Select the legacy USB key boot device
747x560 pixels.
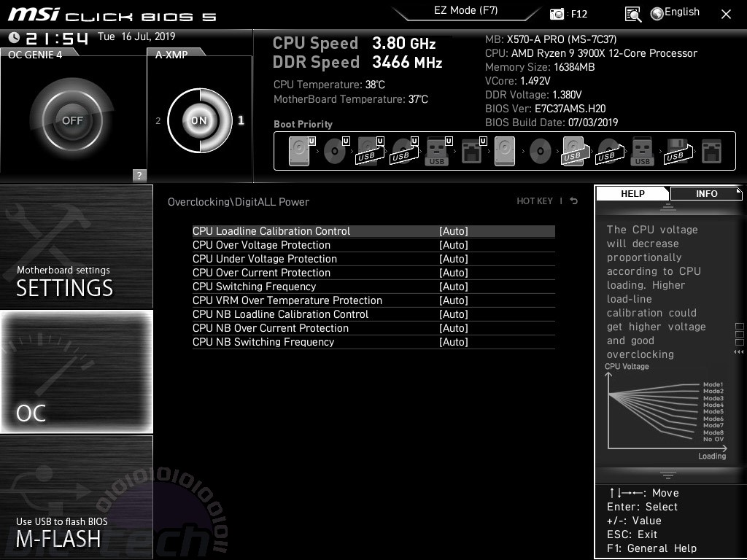642,151
